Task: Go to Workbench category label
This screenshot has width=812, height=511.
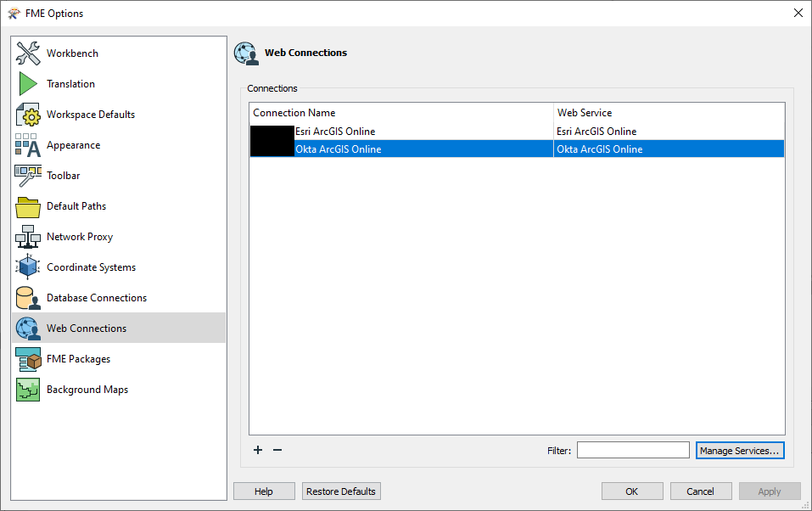Action: coord(72,53)
